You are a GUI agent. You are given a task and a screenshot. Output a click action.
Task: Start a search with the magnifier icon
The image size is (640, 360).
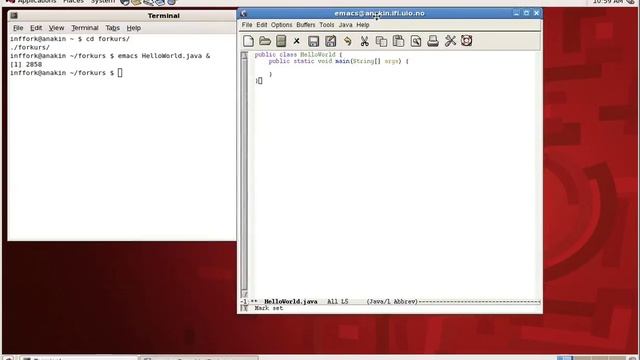[x=416, y=41]
